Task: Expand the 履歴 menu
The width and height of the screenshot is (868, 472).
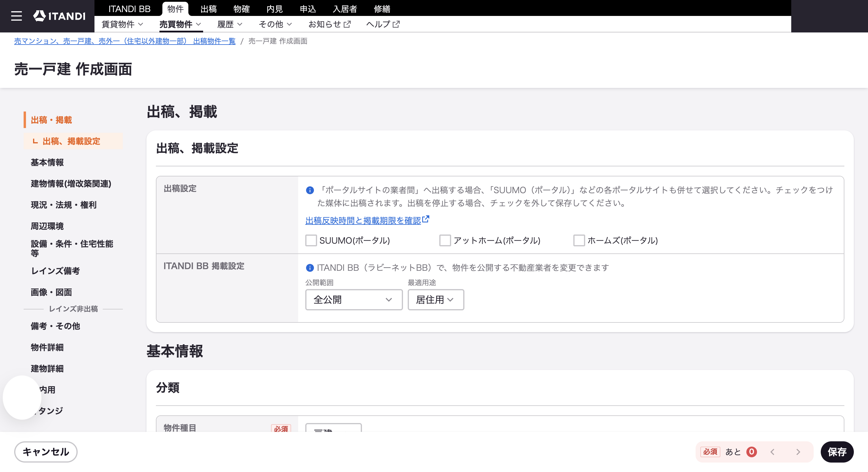Action: coord(229,24)
